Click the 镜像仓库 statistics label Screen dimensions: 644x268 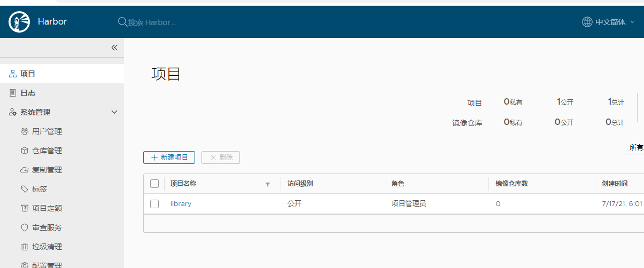(x=467, y=123)
